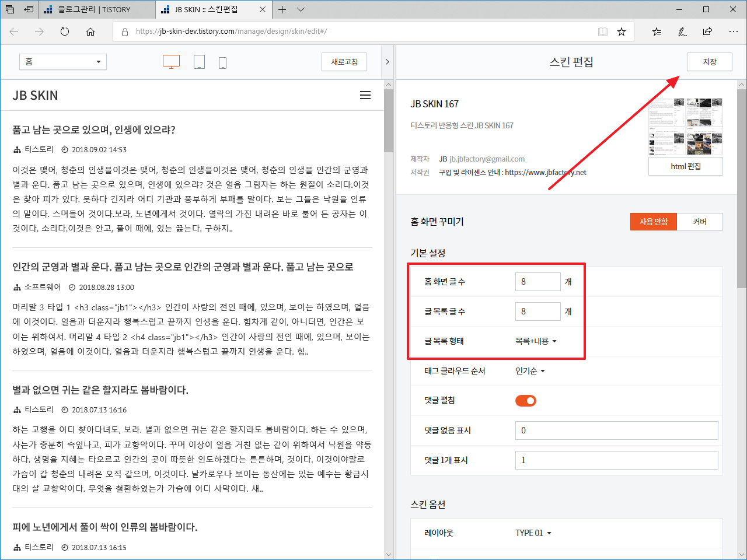The width and height of the screenshot is (747, 560).
Task: Click preview pane scroll up arrow
Action: [x=389, y=85]
